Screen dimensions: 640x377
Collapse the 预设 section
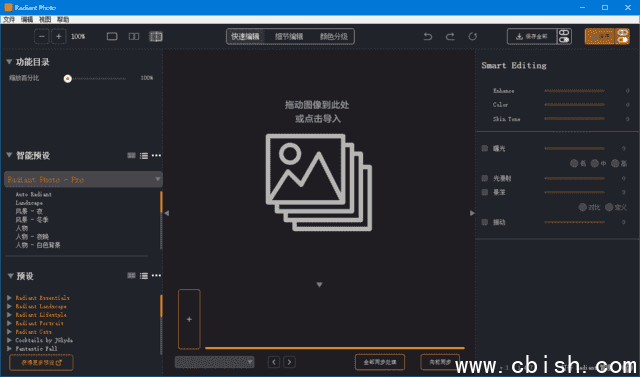(11, 276)
